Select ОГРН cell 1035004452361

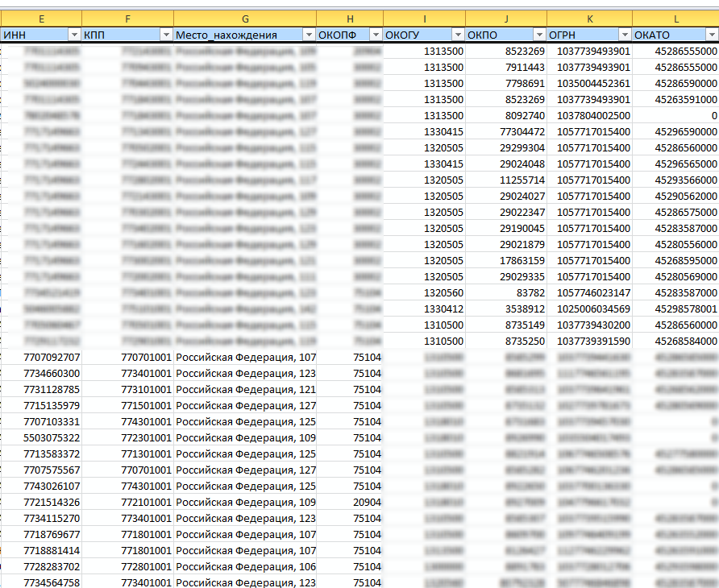590,84
